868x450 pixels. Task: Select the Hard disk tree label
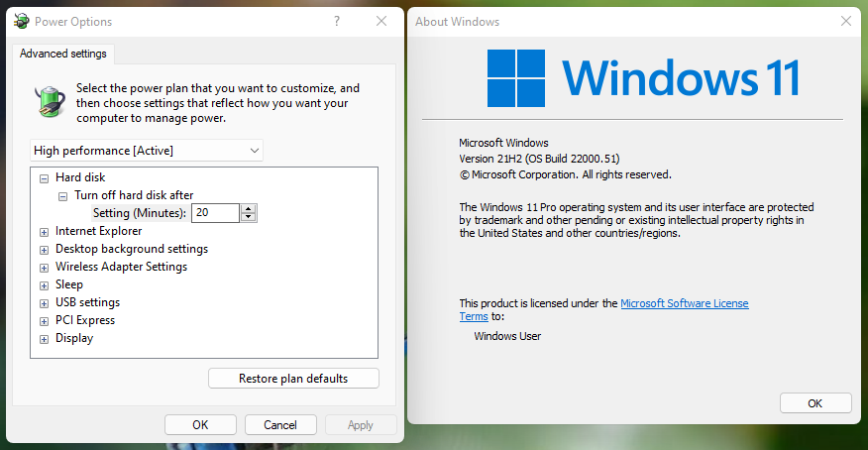tap(80, 177)
